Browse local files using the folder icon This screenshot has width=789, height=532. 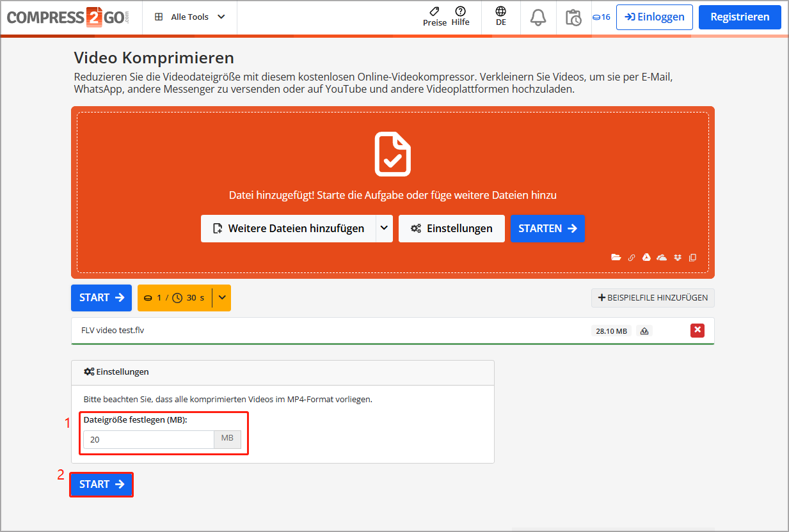pos(616,258)
